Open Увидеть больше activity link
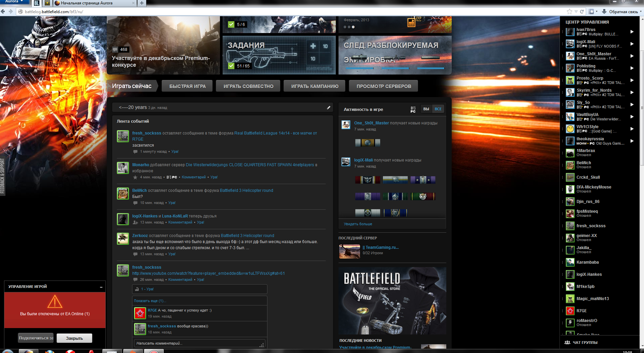Viewport: 644px width, 353px height. click(358, 224)
